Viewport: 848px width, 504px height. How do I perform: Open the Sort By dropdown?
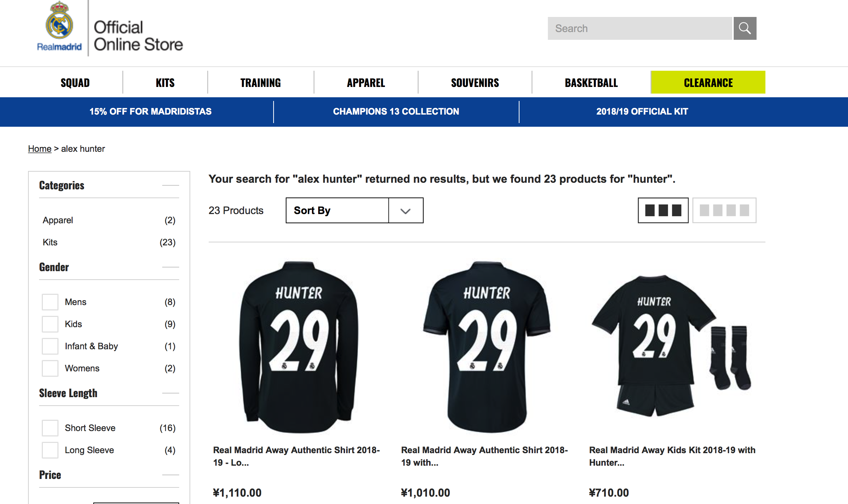tap(354, 210)
